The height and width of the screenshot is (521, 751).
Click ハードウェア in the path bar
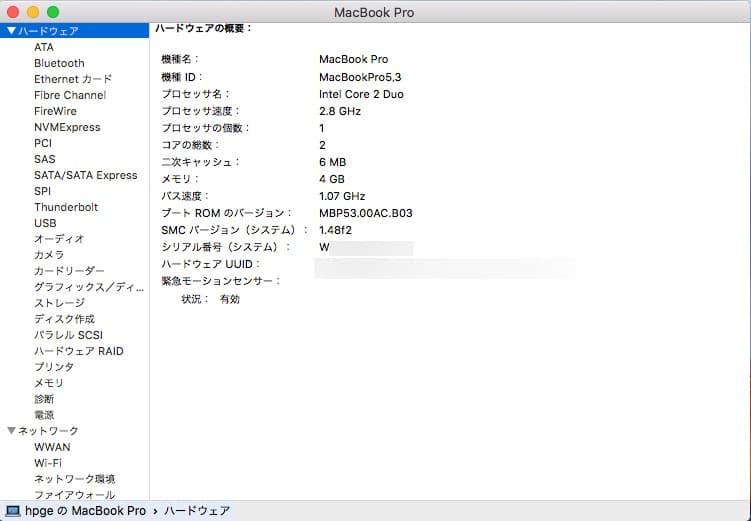pyautogui.click(x=197, y=511)
